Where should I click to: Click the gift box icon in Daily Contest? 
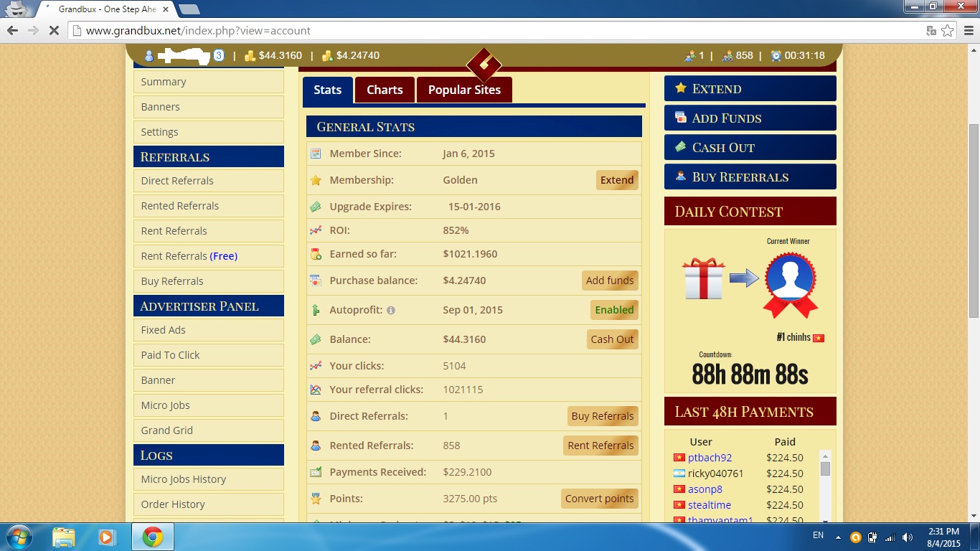[x=704, y=278]
